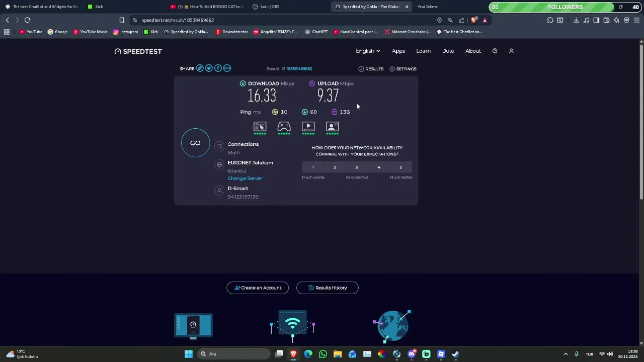Open the Downdetector bookmark
The image size is (644, 362).
(x=231, y=32)
